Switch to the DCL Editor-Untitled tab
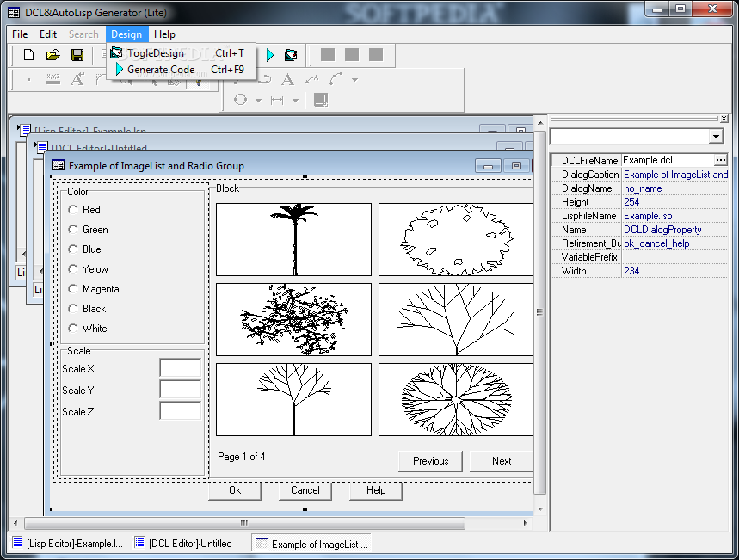Image resolution: width=739 pixels, height=560 pixels. (184, 543)
